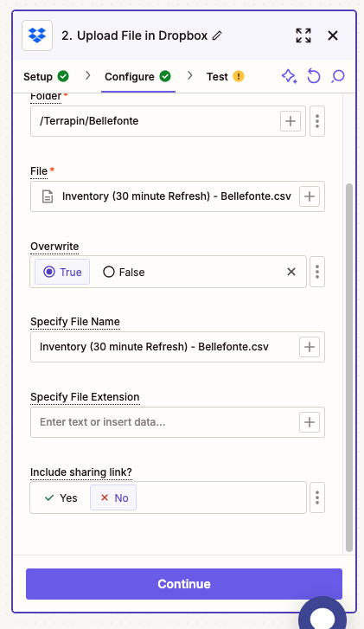The height and width of the screenshot is (629, 364).
Task: Switch to the Setup tab
Action: pyautogui.click(x=46, y=76)
